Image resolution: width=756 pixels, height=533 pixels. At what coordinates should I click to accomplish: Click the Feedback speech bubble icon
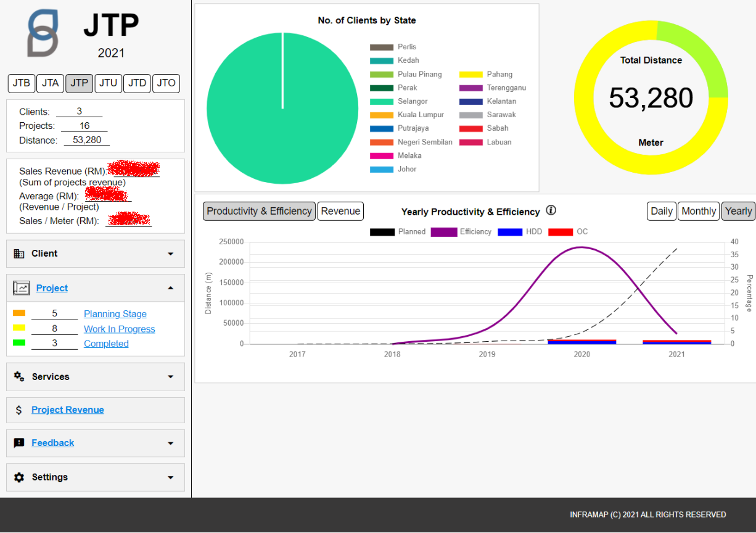coord(19,443)
